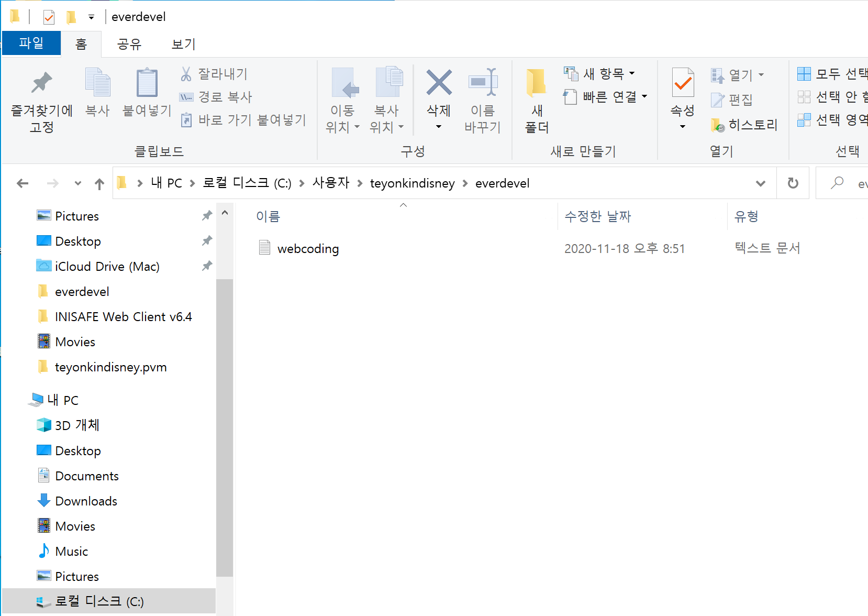868x616 pixels.
Task: Switch to 공유 (Share) ribbon tab
Action: coord(129,44)
